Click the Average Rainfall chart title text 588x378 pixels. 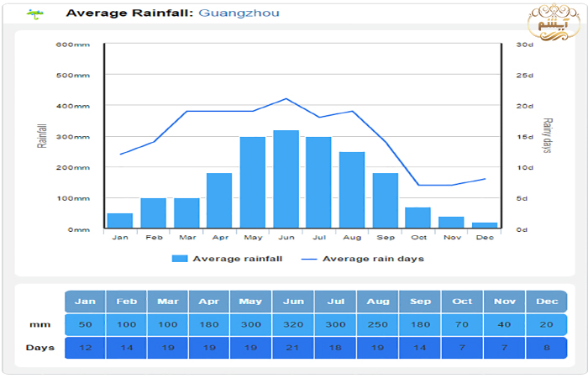coord(129,13)
